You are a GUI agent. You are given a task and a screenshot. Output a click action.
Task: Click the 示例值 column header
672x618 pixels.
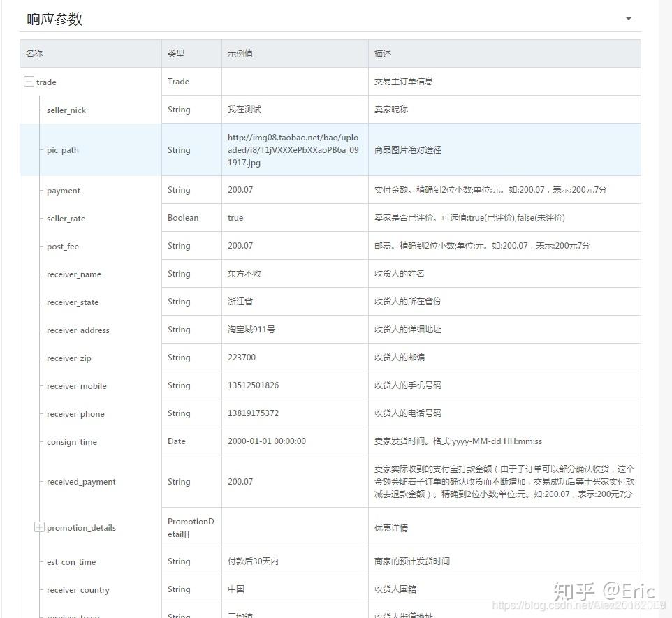tap(240, 53)
